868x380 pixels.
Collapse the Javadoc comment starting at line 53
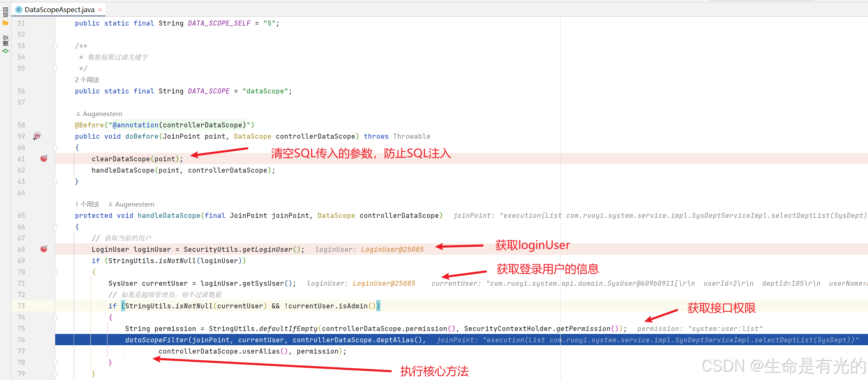tap(55, 46)
